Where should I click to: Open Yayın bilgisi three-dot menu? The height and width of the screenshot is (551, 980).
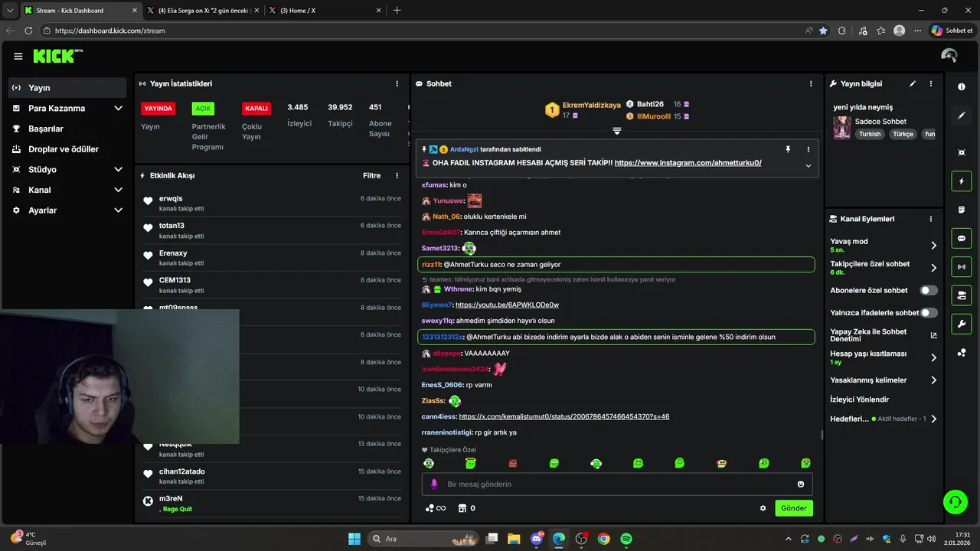[931, 84]
